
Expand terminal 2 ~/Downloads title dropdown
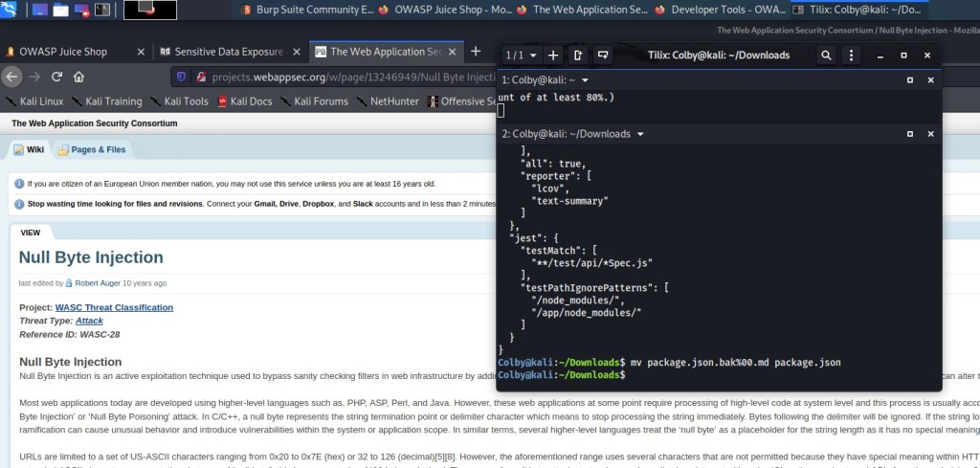640,134
